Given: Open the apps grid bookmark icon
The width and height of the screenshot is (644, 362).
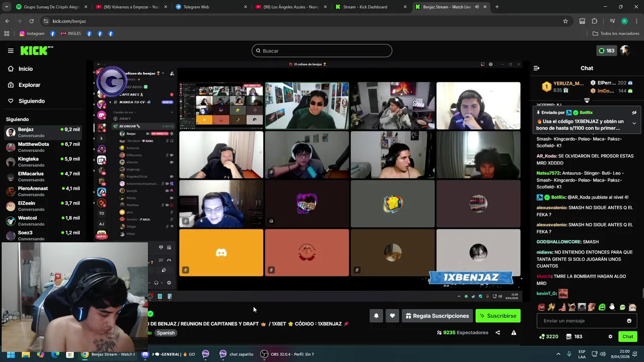Looking at the screenshot, I should [x=7, y=34].
